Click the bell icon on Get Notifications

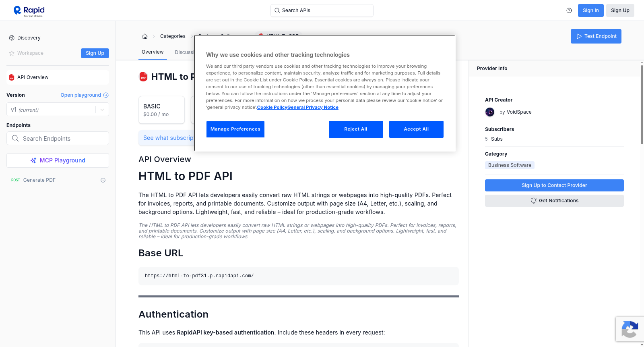coord(534,201)
